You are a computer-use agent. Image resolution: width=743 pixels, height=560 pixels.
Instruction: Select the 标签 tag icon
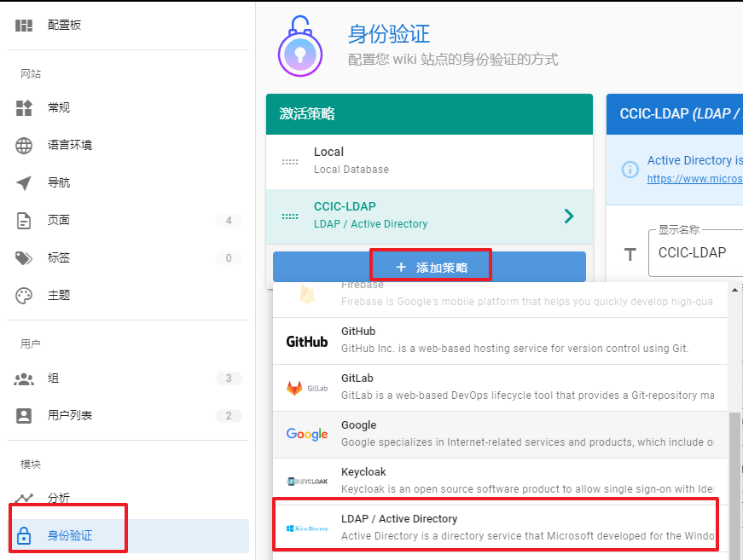(x=23, y=257)
